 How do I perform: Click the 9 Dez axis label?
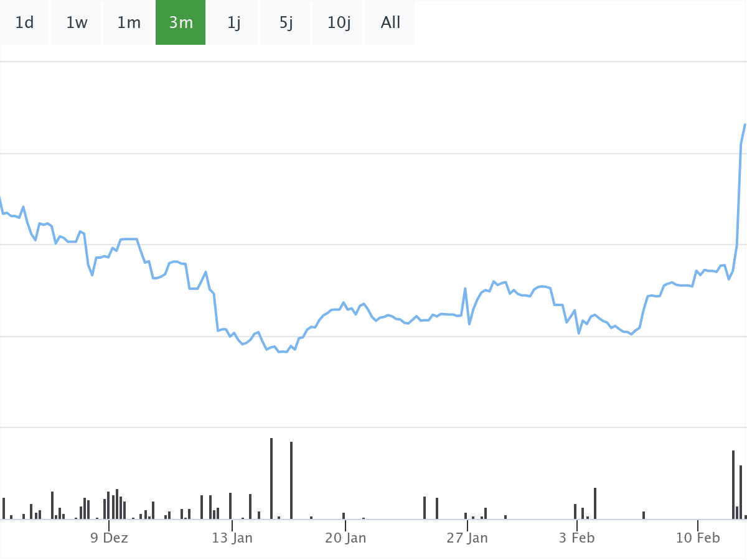109,538
